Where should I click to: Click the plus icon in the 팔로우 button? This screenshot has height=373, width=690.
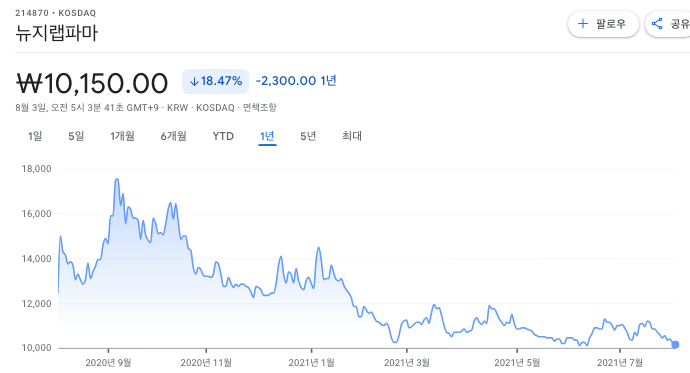(583, 24)
